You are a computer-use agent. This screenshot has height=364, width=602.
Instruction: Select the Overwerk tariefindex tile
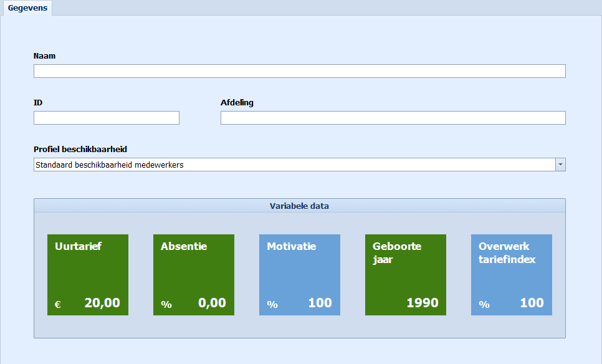[x=512, y=275]
